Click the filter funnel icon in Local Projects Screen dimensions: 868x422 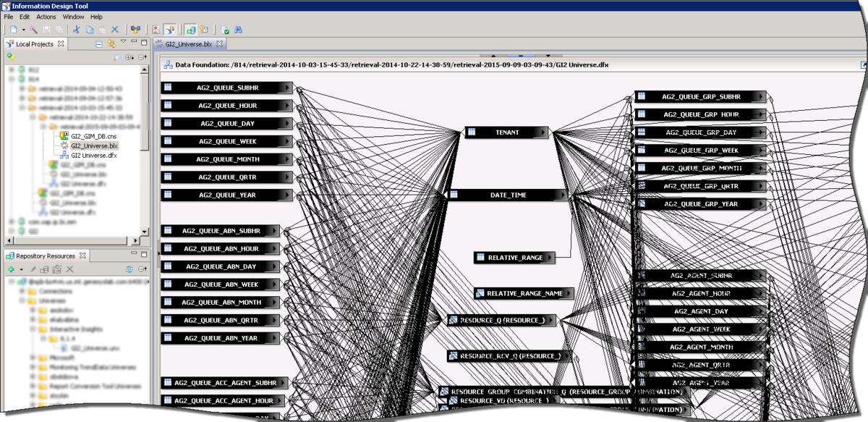[x=11, y=56]
